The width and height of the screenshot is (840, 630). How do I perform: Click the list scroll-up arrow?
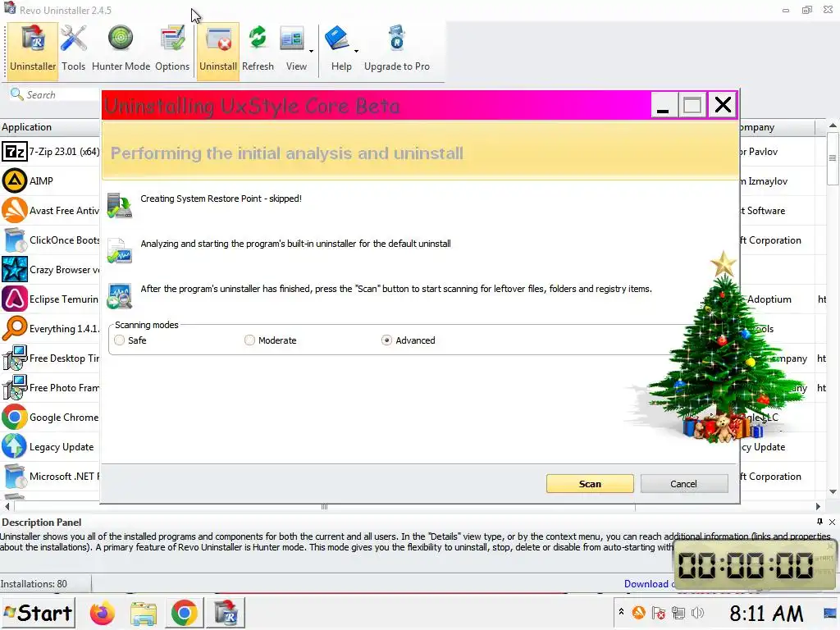[x=833, y=126]
